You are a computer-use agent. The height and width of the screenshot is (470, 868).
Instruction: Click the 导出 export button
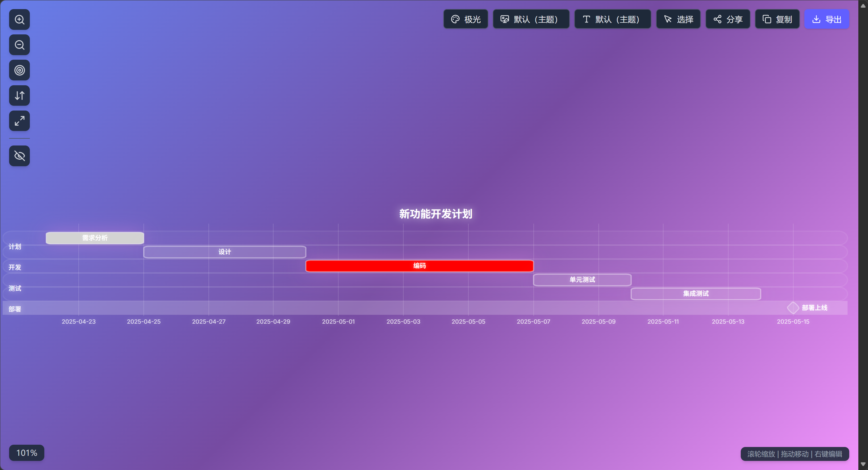827,19
